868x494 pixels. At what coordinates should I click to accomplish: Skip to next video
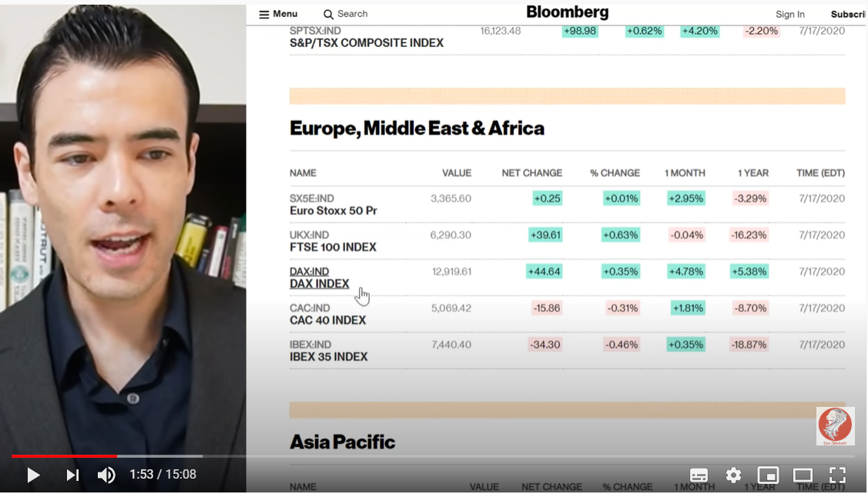72,475
